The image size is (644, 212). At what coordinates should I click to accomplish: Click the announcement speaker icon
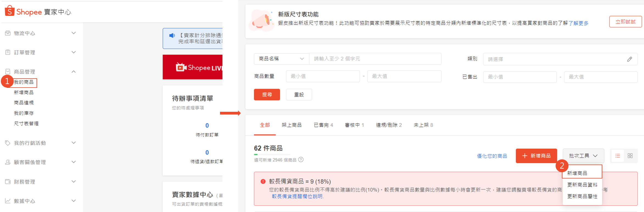[x=172, y=36]
